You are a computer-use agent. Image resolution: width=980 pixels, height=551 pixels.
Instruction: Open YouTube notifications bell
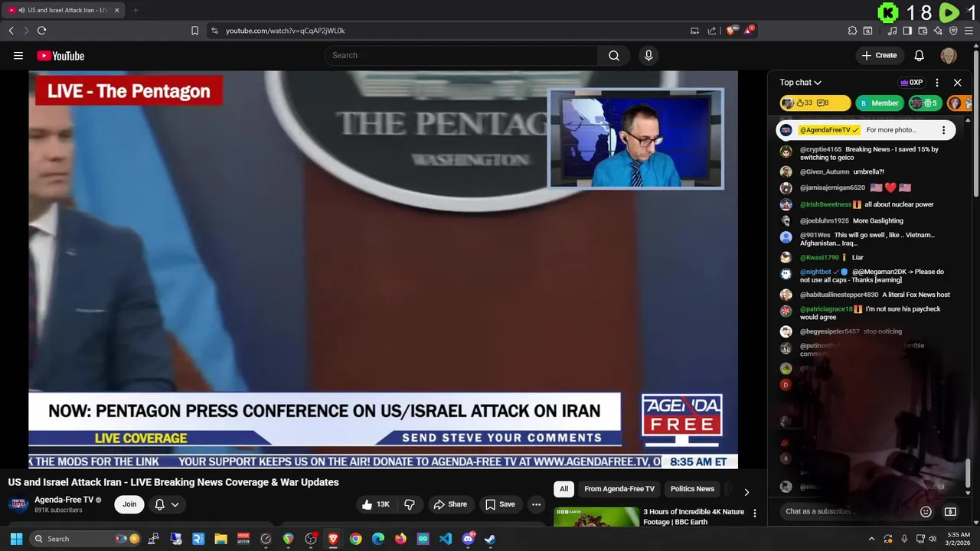[920, 55]
